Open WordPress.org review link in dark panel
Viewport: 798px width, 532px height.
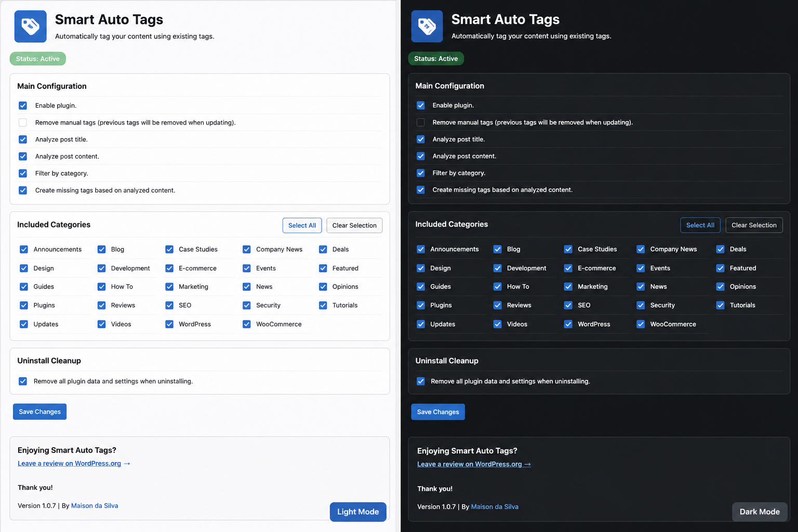click(x=474, y=464)
